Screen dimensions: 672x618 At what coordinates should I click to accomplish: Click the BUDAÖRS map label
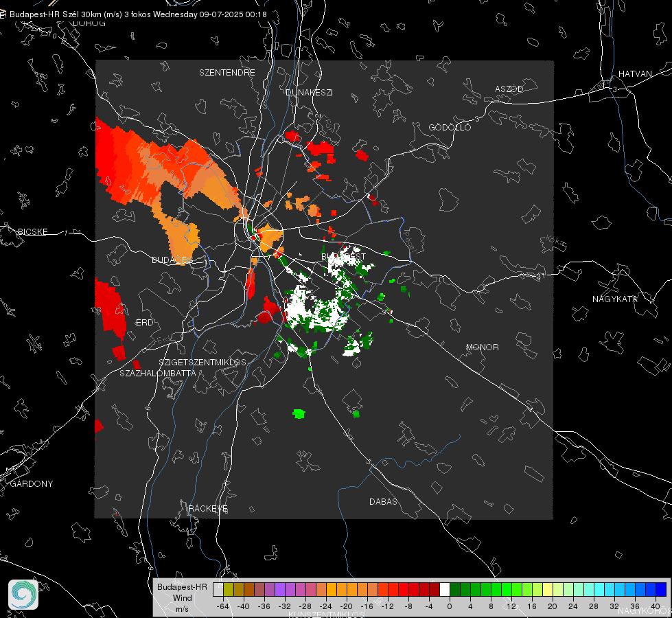pos(172,260)
